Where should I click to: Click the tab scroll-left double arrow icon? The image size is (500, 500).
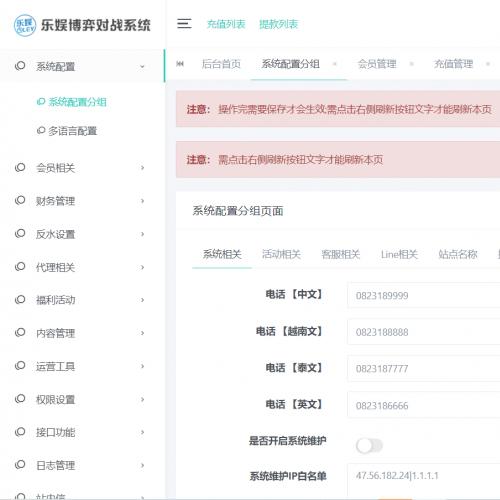tap(180, 64)
